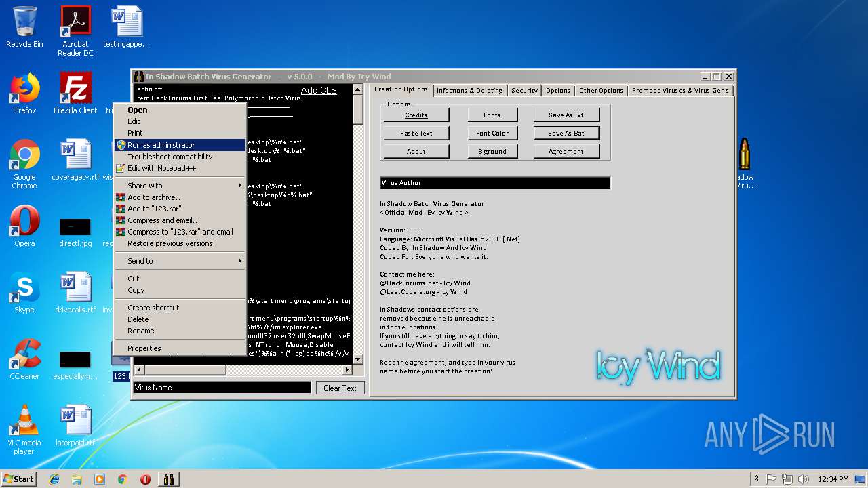Click the Save As Txt button
The height and width of the screenshot is (488, 868).
[566, 115]
